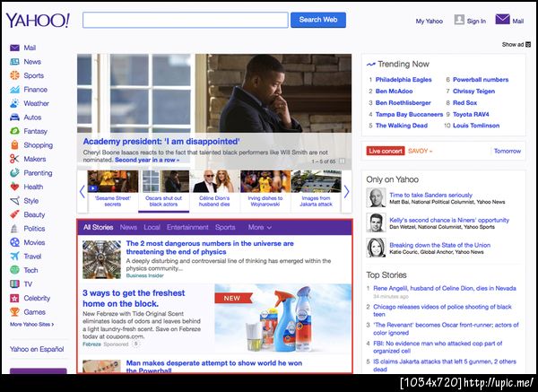The width and height of the screenshot is (538, 392).
Task: Show next carousel thumbnails with right arrow
Action: click(346, 192)
